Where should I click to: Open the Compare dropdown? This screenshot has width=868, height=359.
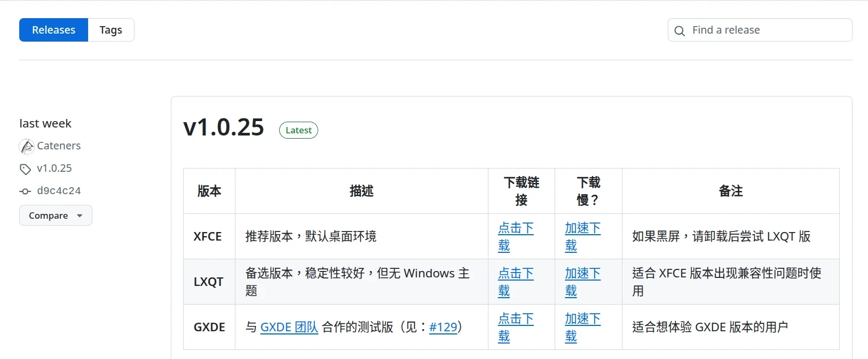point(56,216)
